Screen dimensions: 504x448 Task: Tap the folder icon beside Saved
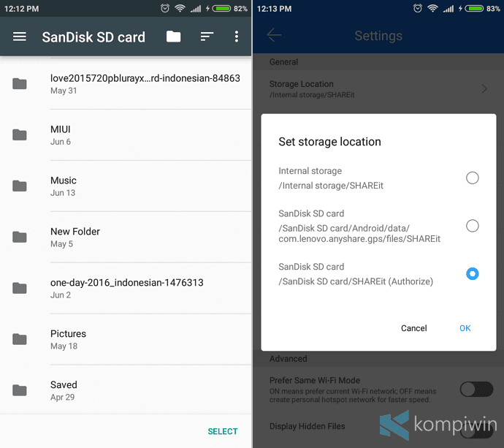click(x=20, y=390)
